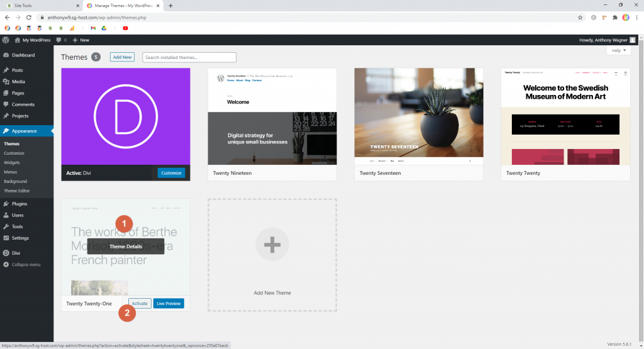Viewport: 644px width, 349px height.
Task: Open the Background submenu item
Action: tap(15, 182)
